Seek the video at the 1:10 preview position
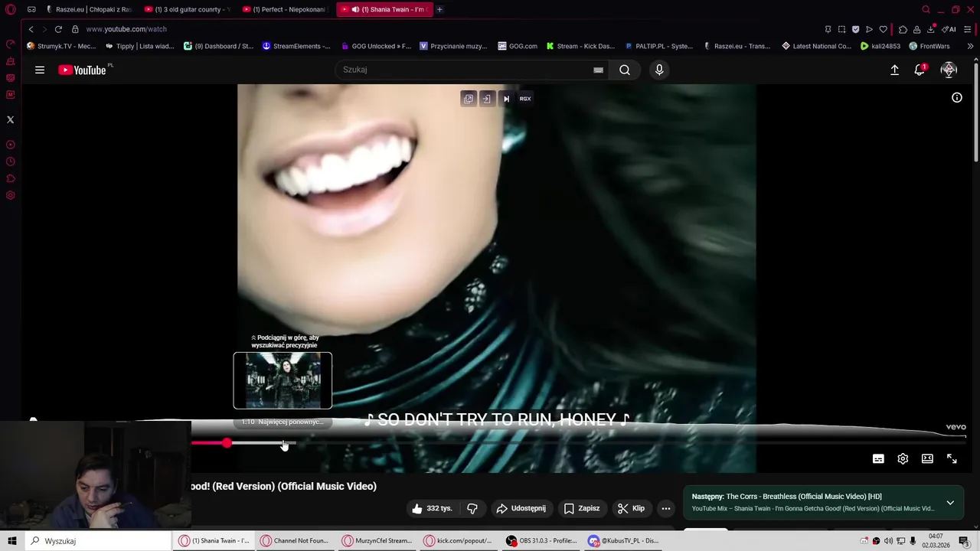The width and height of the screenshot is (980, 551). (283, 443)
